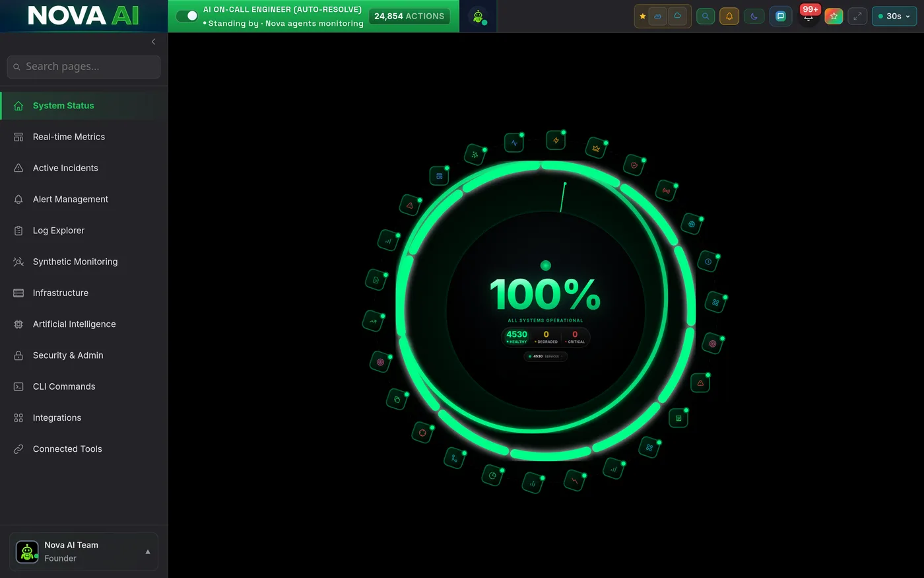Collapse the sidebar with the chevron arrow
Viewport: 924px width, 578px height.
coord(153,42)
